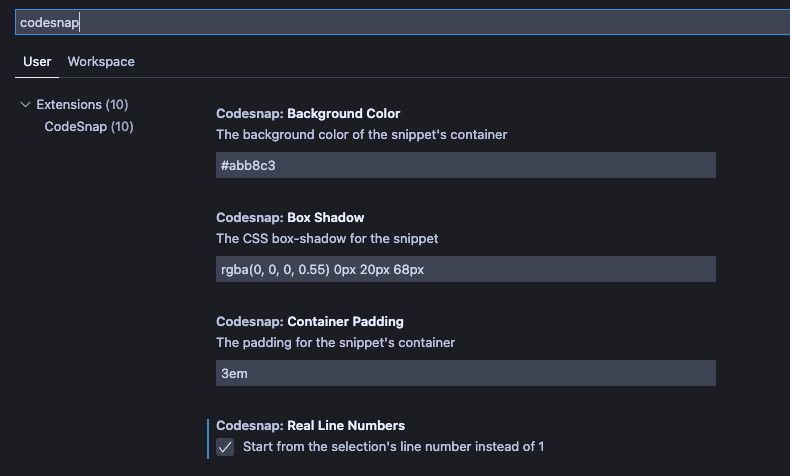Edit the #abb8c3 background color field
790x476 pixels.
466,165
